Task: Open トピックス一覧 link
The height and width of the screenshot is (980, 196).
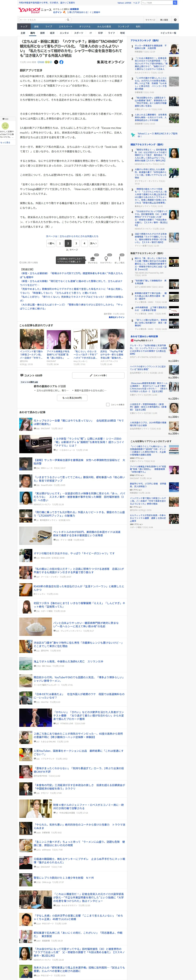Action: click(168, 33)
